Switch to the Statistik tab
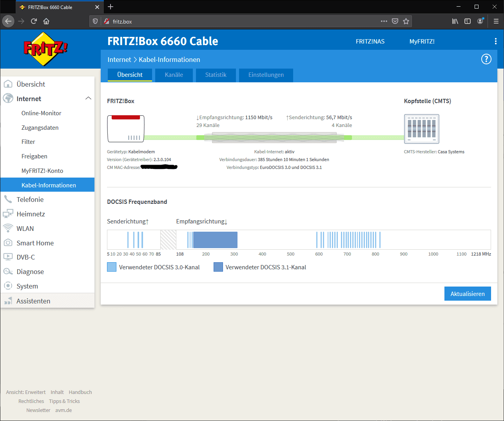Screen dimensions: 504x421 [x=216, y=75]
